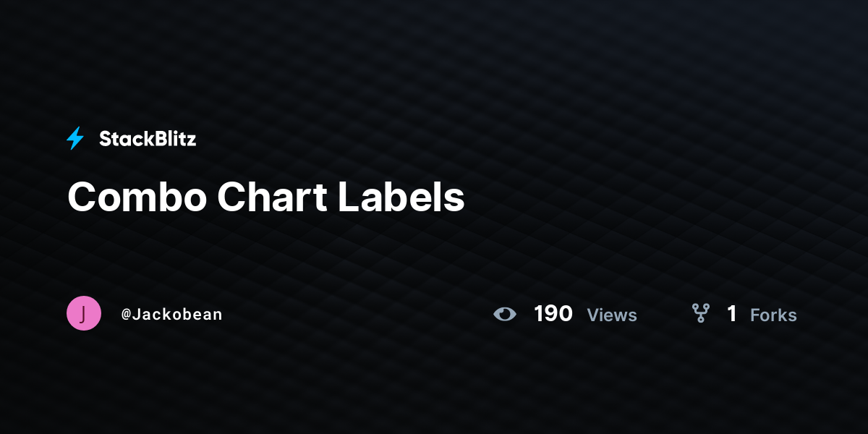Click the eye icon beside 190
868x434 pixels.
(505, 314)
